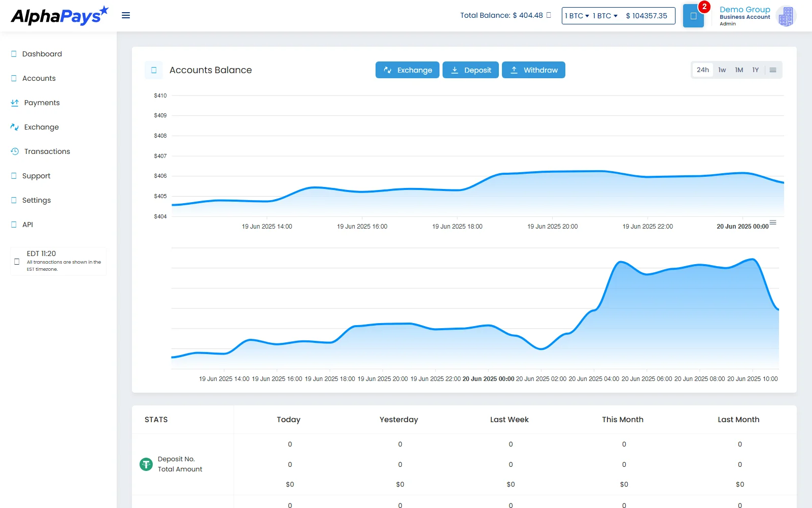Open Settings page
Viewport: 812px width, 508px height.
(x=37, y=200)
